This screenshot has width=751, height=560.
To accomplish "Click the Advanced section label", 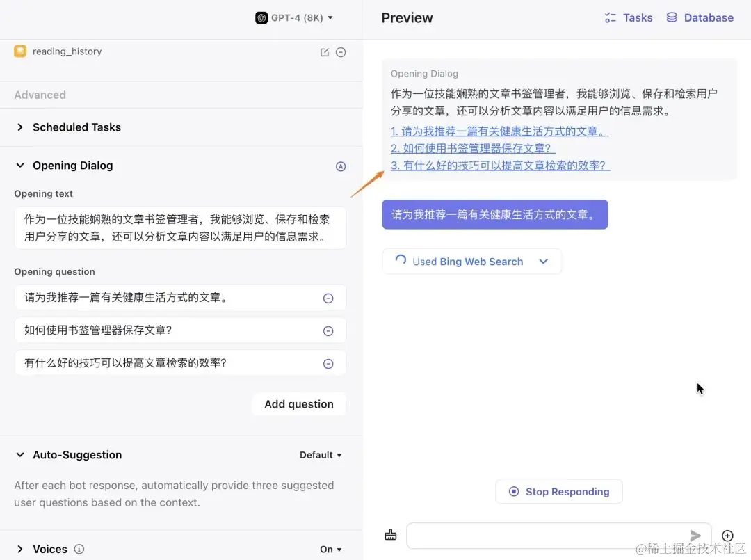I will (40, 95).
